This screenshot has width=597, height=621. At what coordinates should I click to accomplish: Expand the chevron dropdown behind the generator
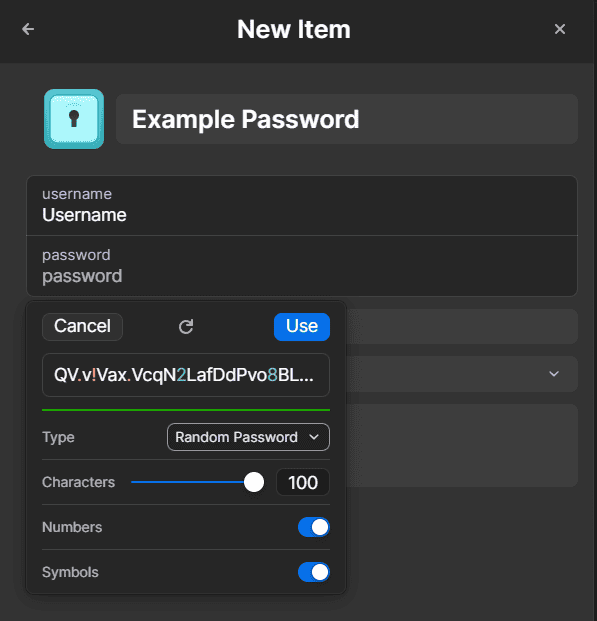[554, 373]
